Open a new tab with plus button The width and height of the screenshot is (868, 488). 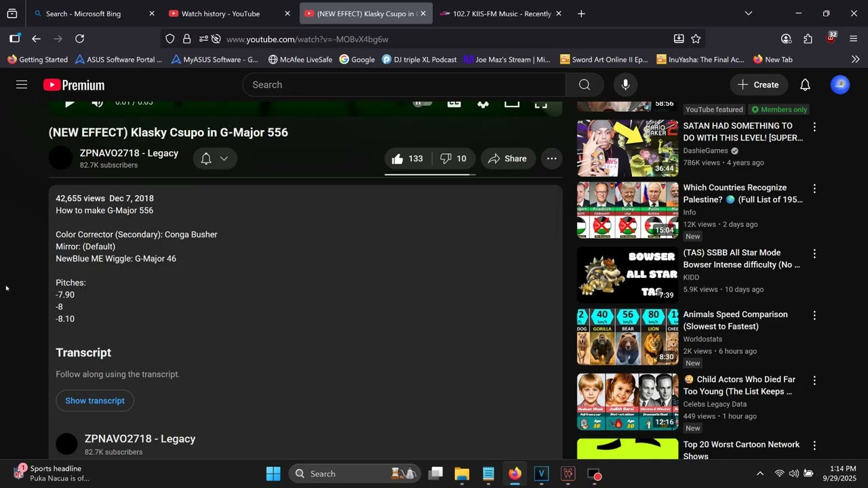581,14
